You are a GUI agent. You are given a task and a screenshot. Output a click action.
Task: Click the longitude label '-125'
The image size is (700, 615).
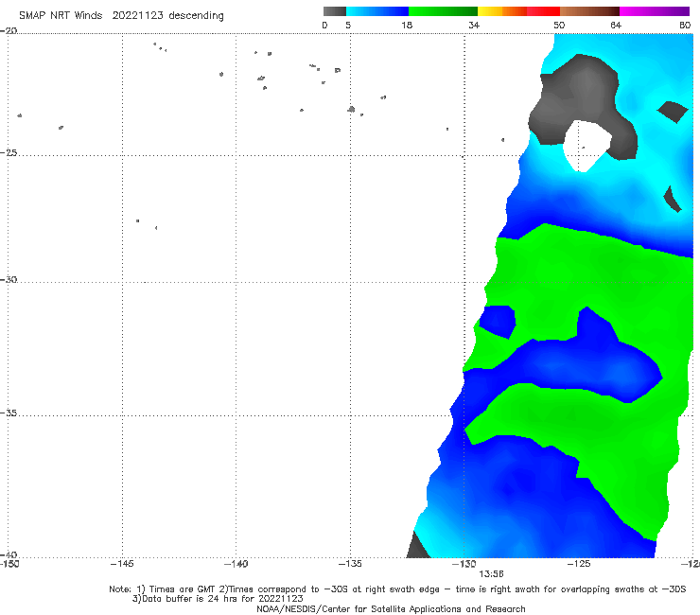click(x=579, y=564)
